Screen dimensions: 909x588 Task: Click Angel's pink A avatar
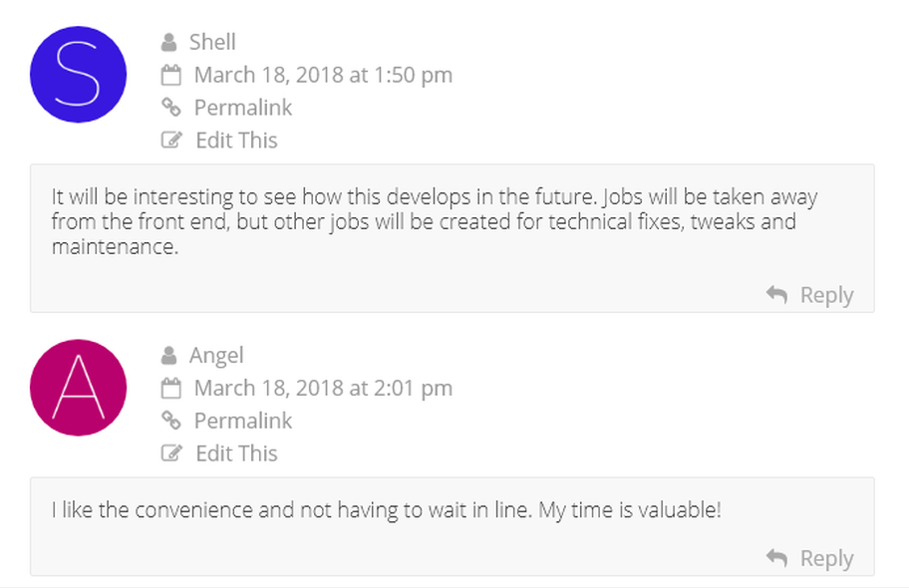(x=79, y=388)
